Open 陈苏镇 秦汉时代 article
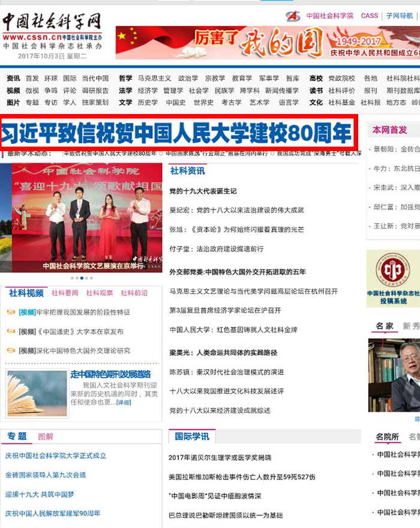 point(227,372)
